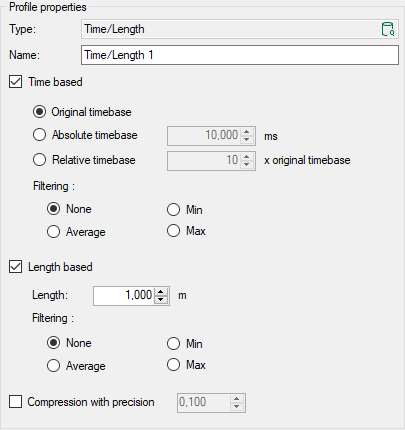Click the Type field showing Time/Length
Image resolution: width=405 pixels, height=430 pixels.
240,29
